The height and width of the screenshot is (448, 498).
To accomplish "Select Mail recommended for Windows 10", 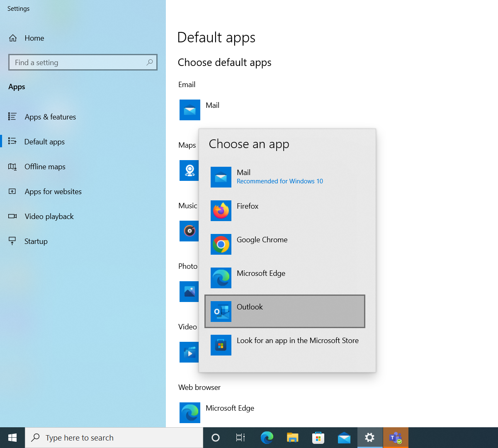I will tap(285, 177).
